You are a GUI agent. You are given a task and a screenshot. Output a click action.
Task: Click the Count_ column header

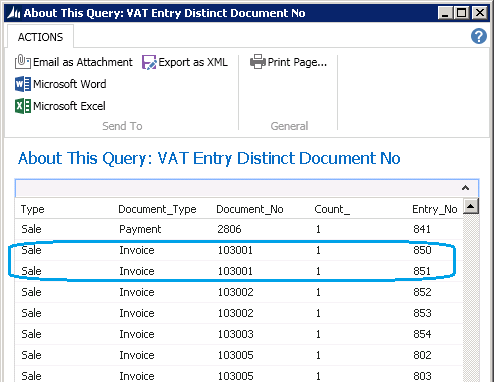click(332, 209)
